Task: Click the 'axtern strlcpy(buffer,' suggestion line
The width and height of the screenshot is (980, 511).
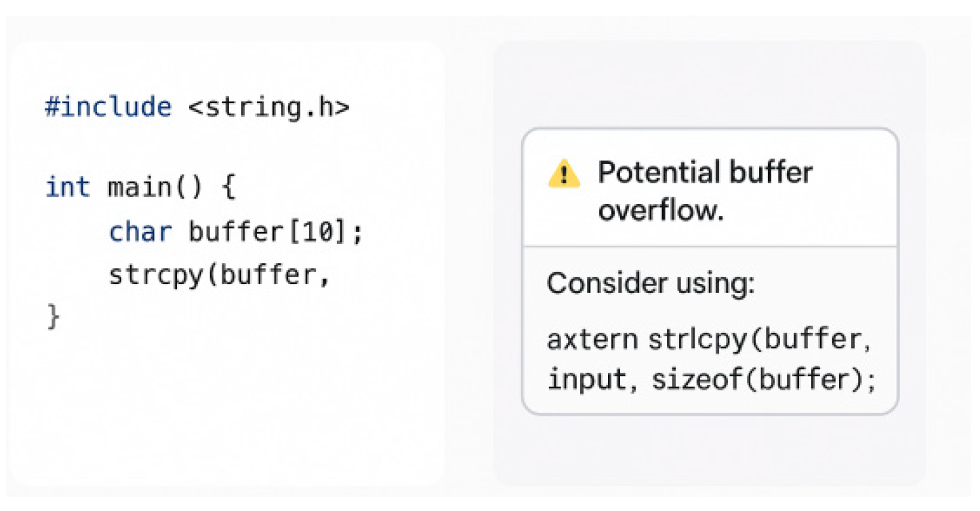Action: point(709,339)
